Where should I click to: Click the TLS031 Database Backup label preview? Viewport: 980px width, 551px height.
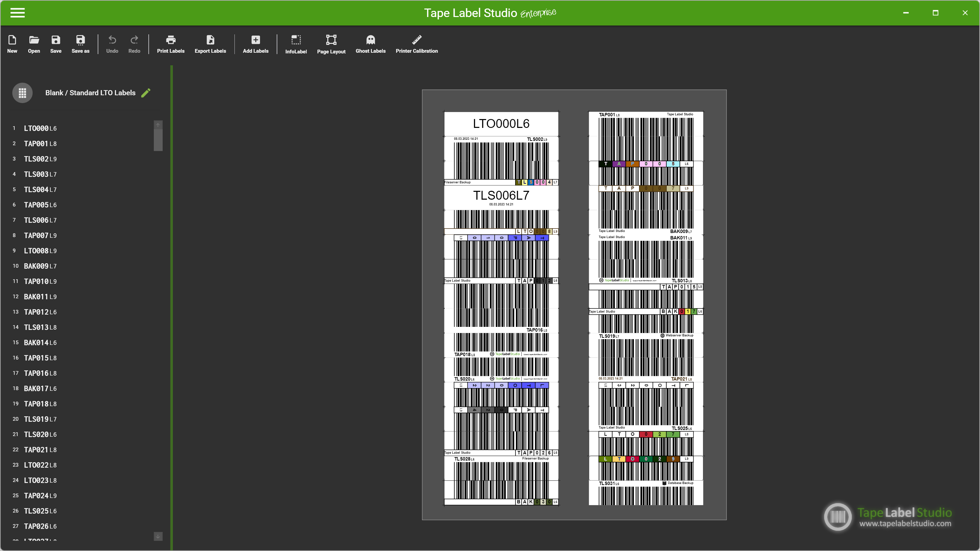click(646, 493)
